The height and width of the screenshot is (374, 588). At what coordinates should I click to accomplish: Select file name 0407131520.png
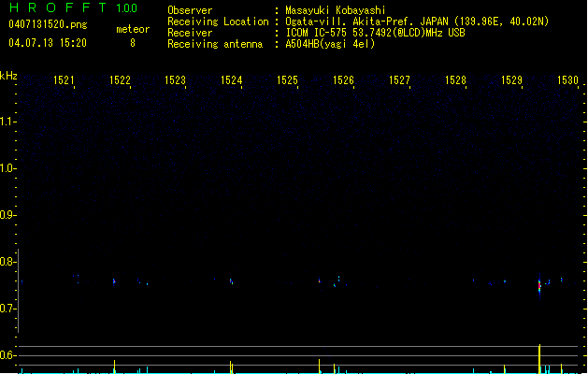coord(48,24)
